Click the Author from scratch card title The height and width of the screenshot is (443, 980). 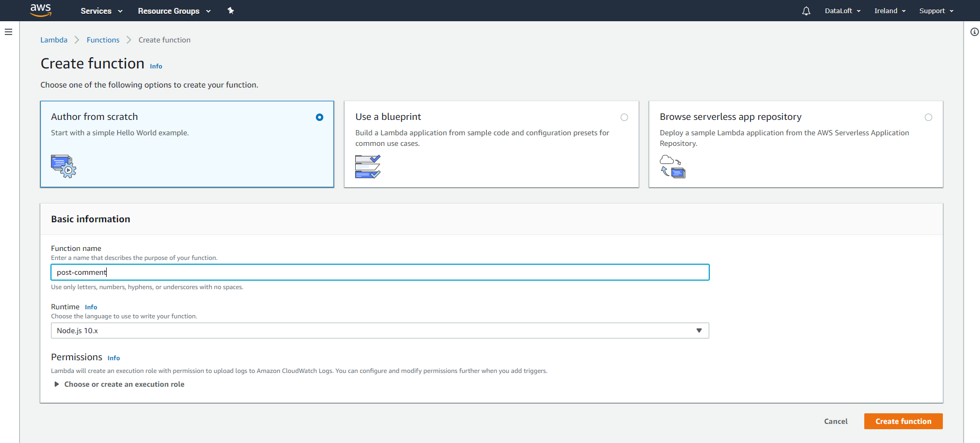94,117
